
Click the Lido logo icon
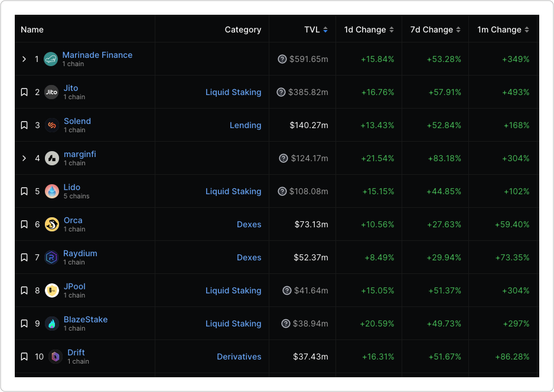[51, 191]
